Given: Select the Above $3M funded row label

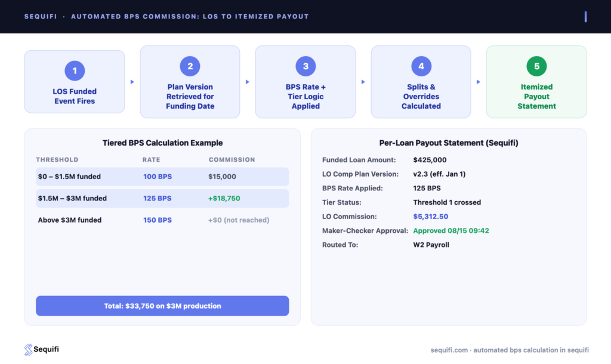Looking at the screenshot, I should (70, 220).
